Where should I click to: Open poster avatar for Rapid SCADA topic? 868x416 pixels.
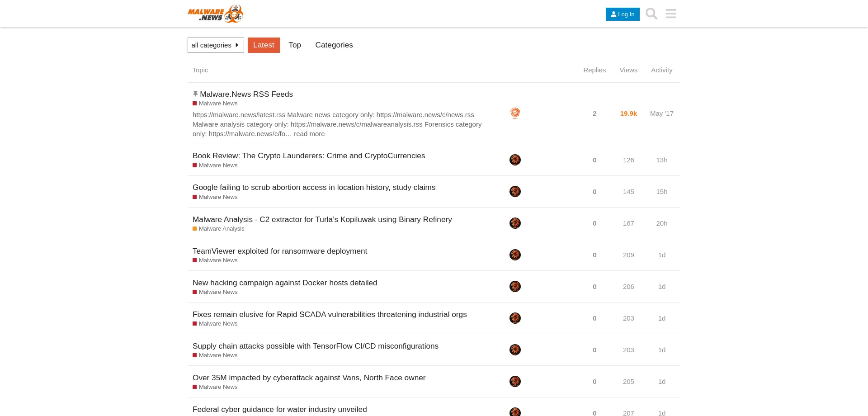pyautogui.click(x=515, y=318)
